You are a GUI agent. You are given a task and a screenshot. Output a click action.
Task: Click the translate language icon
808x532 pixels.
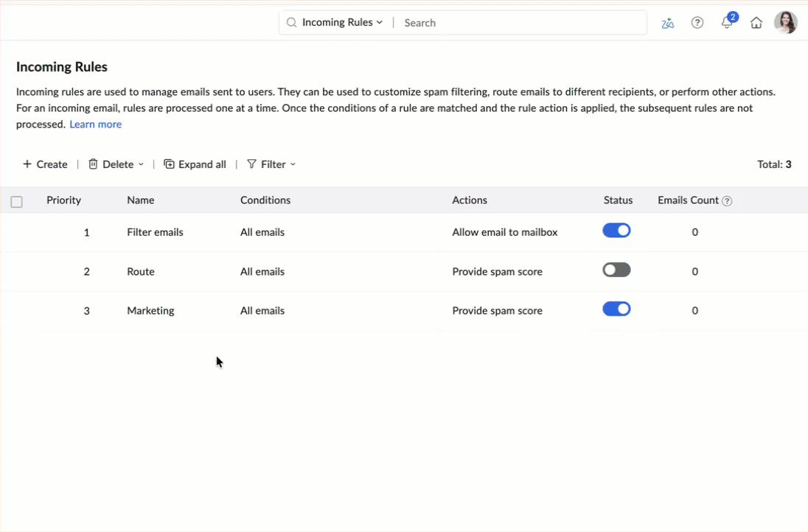pyautogui.click(x=667, y=23)
